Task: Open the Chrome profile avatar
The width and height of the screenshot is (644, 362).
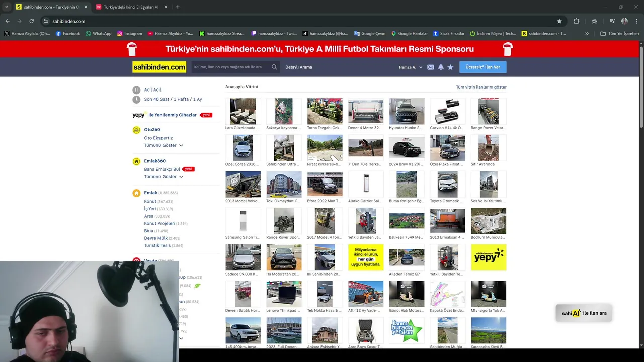Action: [x=624, y=21]
